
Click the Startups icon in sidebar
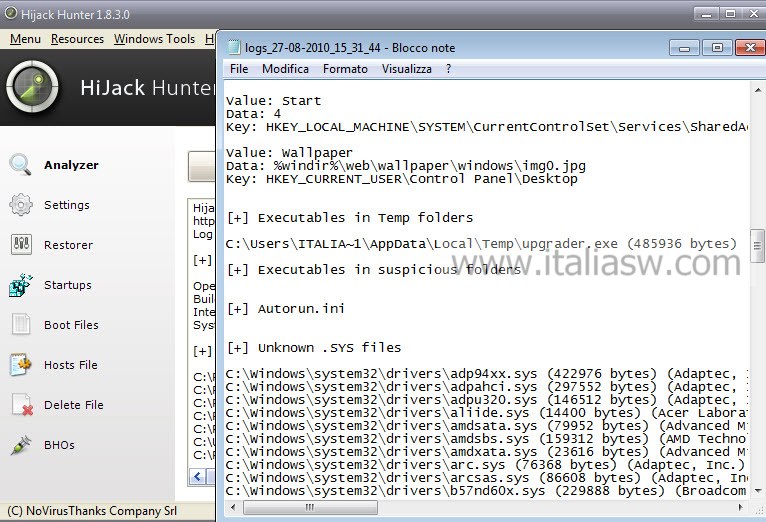[x=21, y=285]
